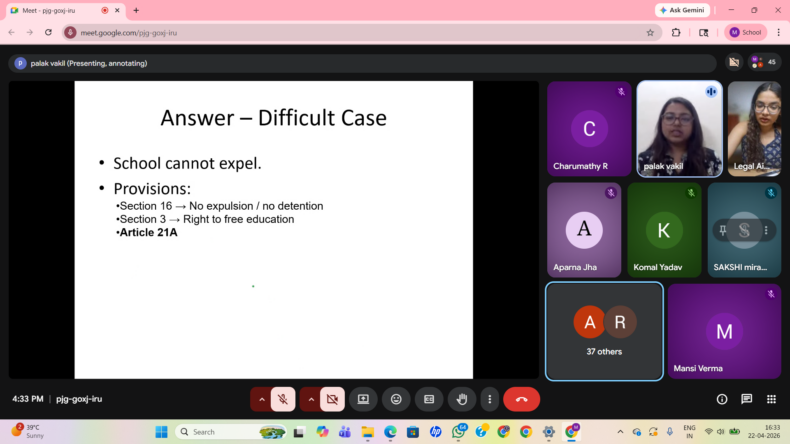This screenshot has width=790, height=444.
Task: Reload the Meet page
Action: coord(48,32)
